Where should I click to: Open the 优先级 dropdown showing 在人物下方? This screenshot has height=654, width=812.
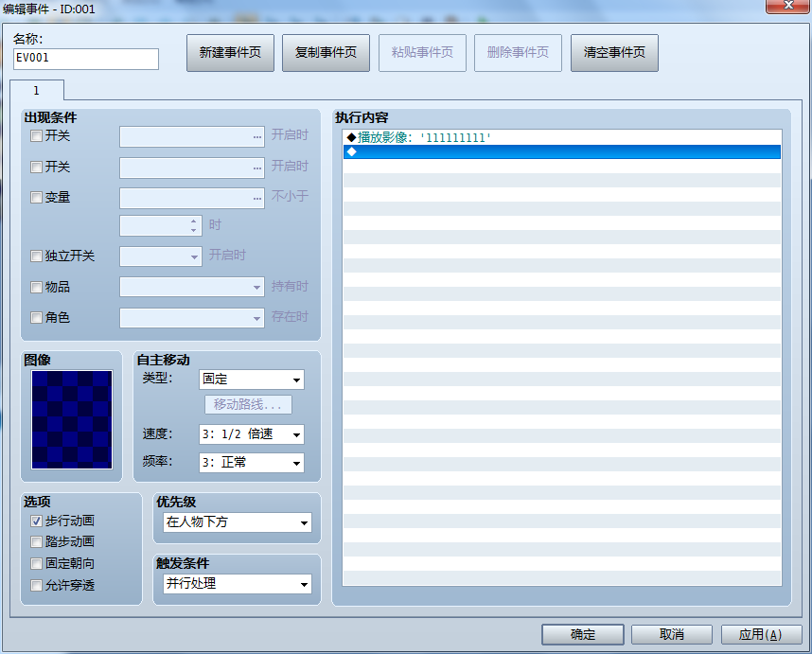(238, 522)
